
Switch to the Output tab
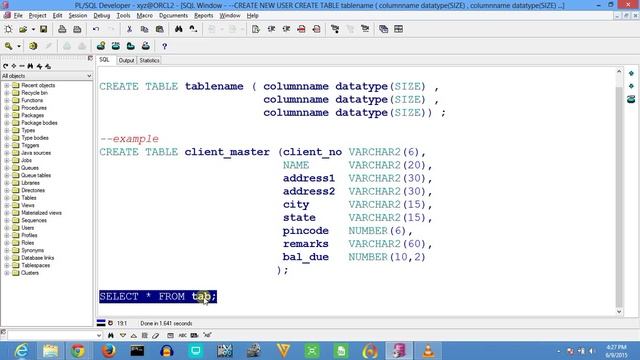pyautogui.click(x=126, y=60)
